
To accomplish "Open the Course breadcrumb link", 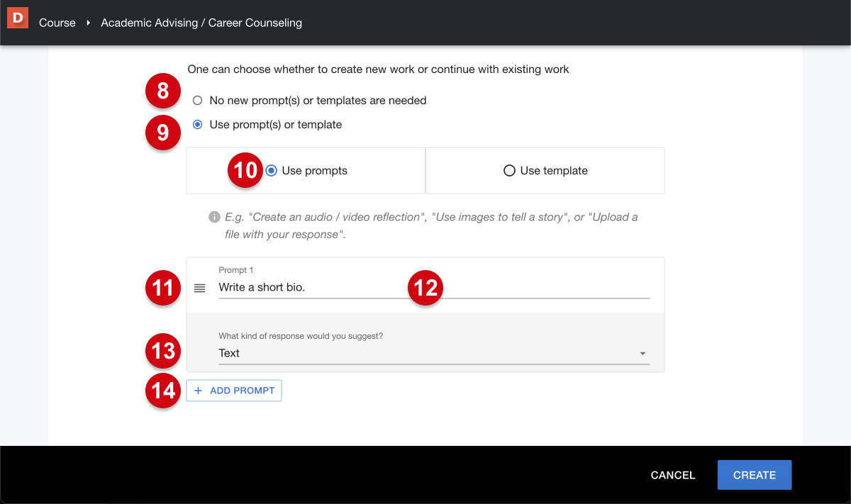I will (57, 23).
